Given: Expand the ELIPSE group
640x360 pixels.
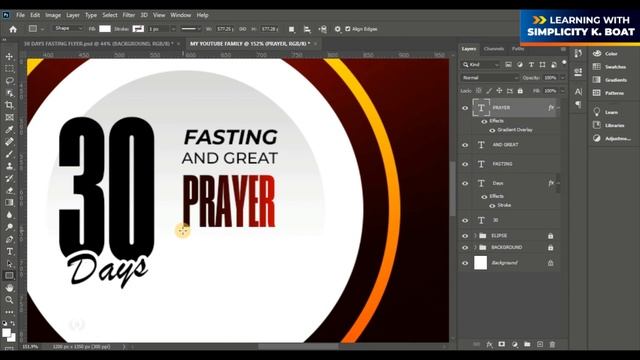Looking at the screenshot, I should pos(475,236).
